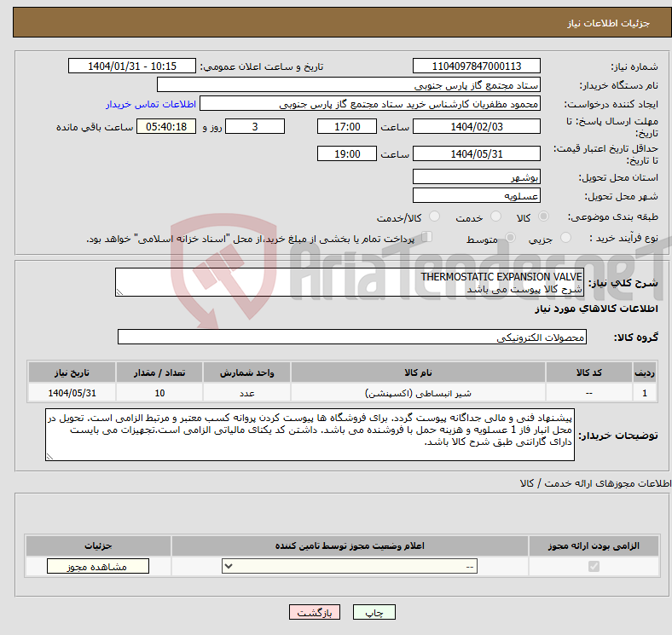
Task: Click the announcement date field 1404/01/31 - 10:15
Action: pyautogui.click(x=132, y=66)
